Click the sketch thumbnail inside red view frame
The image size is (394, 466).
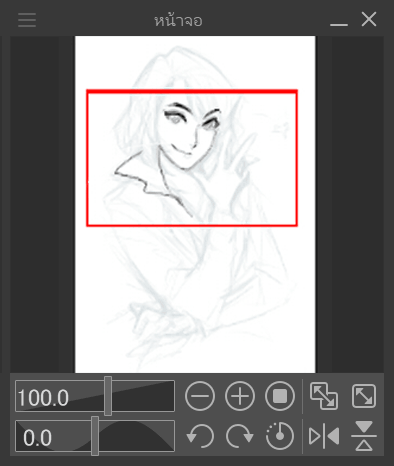[192, 158]
